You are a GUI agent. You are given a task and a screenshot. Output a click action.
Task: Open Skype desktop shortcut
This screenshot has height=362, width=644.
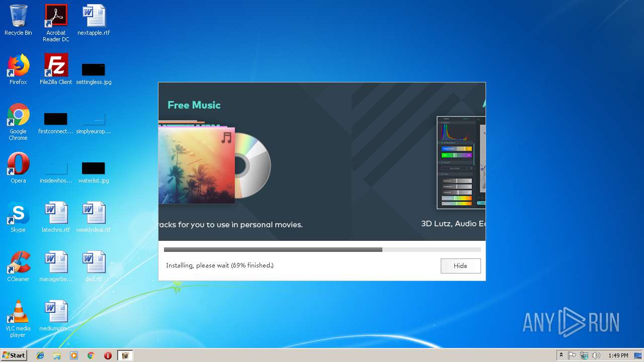point(18,217)
